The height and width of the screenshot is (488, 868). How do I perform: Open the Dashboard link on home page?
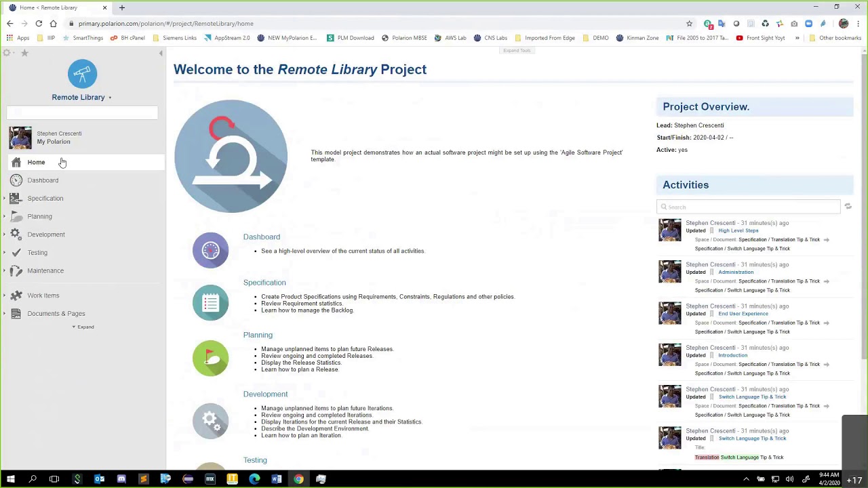(x=261, y=237)
